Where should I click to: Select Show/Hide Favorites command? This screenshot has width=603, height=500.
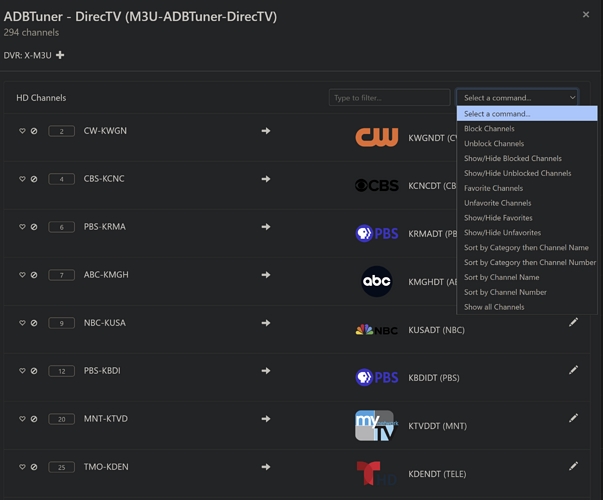[498, 218]
